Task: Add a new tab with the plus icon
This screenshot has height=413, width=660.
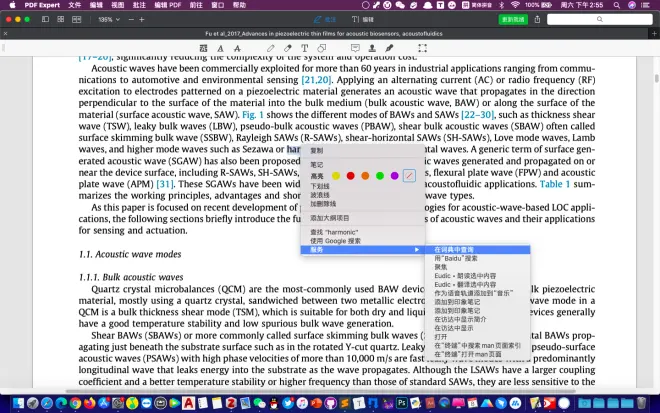Action: tap(654, 34)
